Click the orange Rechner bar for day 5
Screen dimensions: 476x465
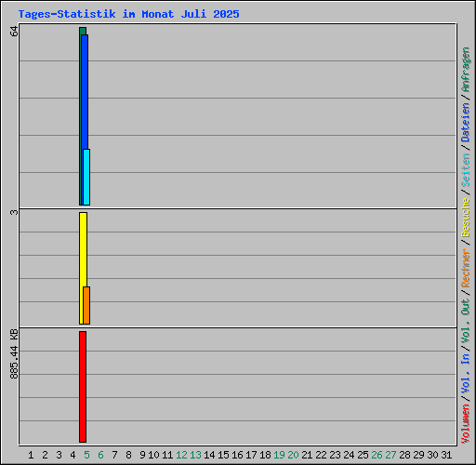point(86,306)
